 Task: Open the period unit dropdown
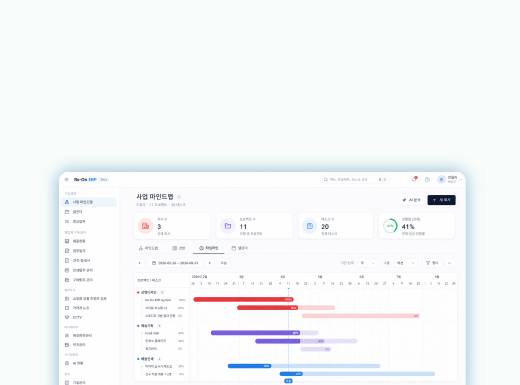pos(368,263)
